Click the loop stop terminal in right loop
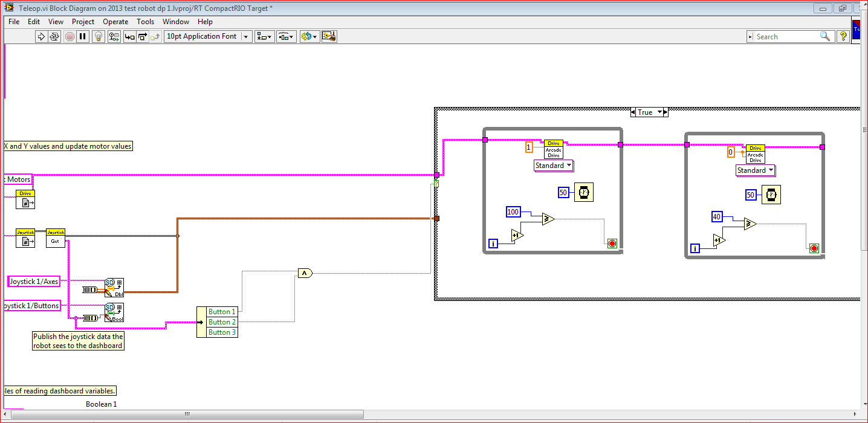Screen dimensions: 868x423 pos(814,248)
